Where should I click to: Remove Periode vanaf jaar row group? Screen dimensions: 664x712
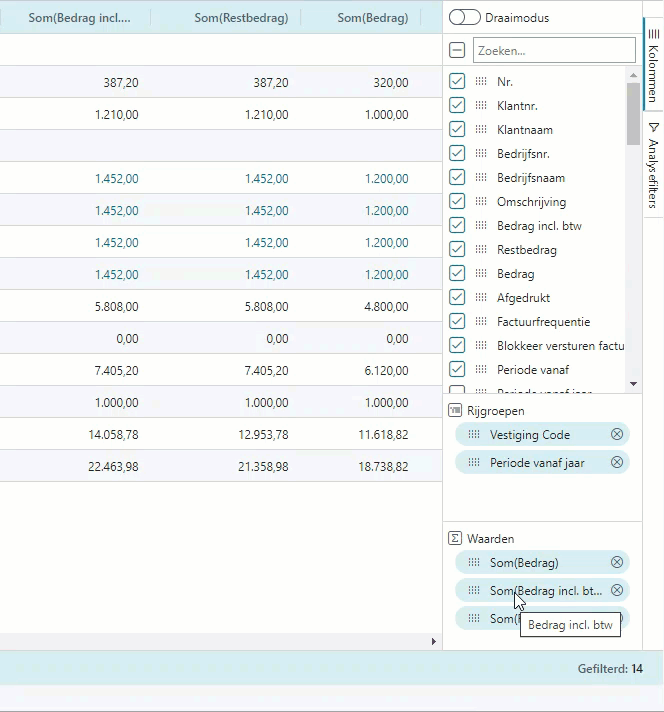(617, 462)
